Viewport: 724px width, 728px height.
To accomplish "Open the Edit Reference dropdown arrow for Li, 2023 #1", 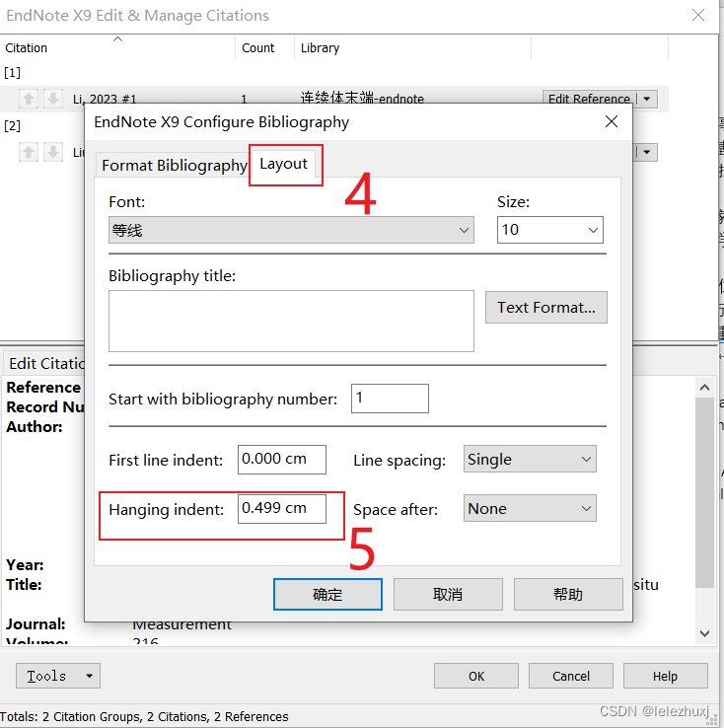I will click(x=647, y=99).
